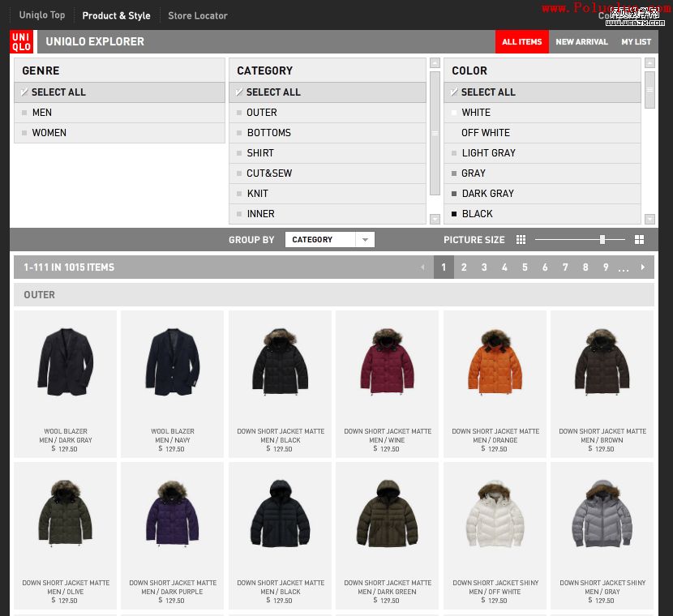Check Select All in Category
The width and height of the screenshot is (673, 616).
pyautogui.click(x=328, y=92)
